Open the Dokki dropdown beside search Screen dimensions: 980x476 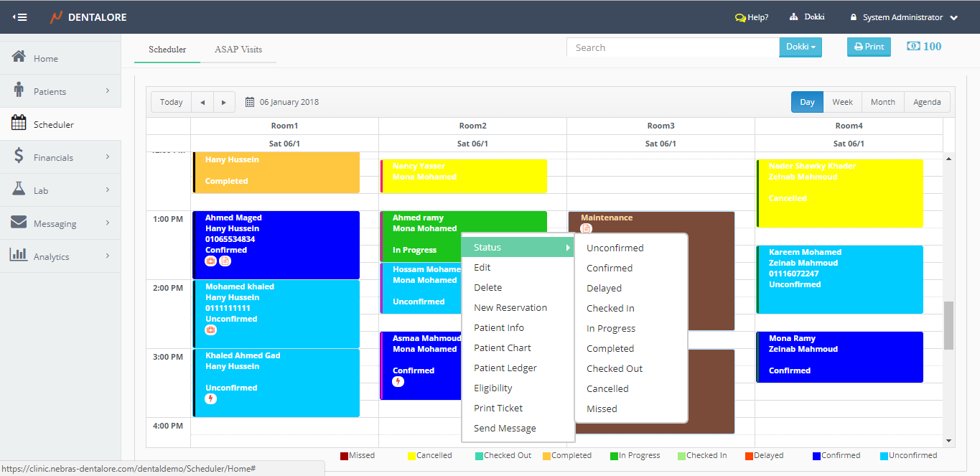pyautogui.click(x=801, y=47)
